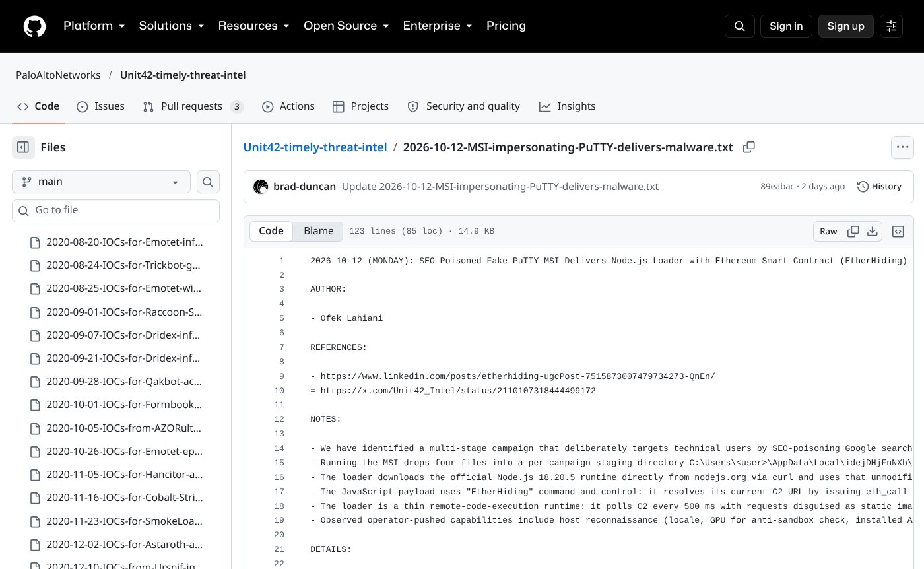The height and width of the screenshot is (569, 924).
Task: Open the commit History link
Action: 879,187
